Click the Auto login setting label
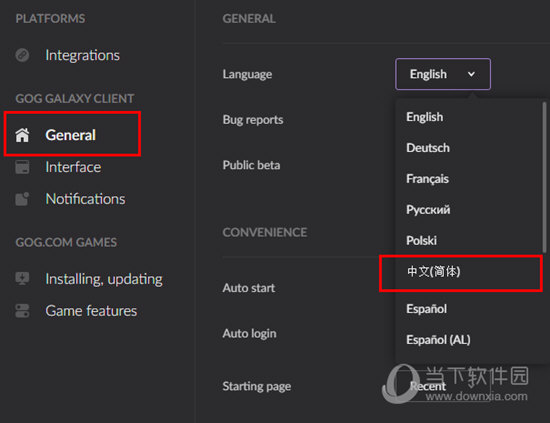This screenshot has height=423, width=550. coord(249,334)
